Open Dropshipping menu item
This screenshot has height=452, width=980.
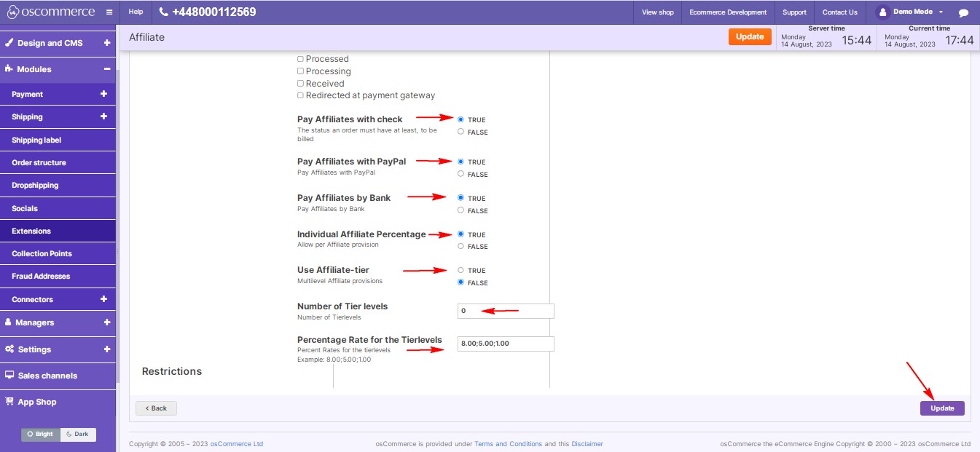pyautogui.click(x=58, y=185)
